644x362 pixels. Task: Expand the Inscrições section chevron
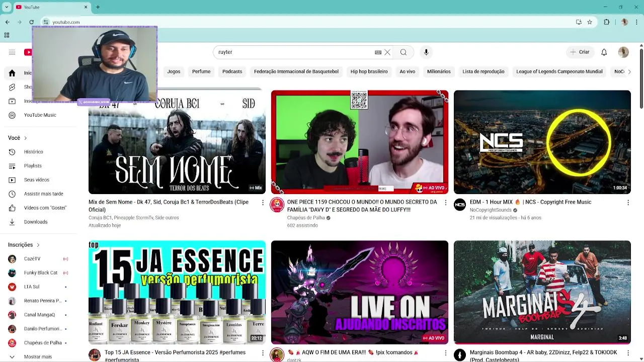(38, 245)
